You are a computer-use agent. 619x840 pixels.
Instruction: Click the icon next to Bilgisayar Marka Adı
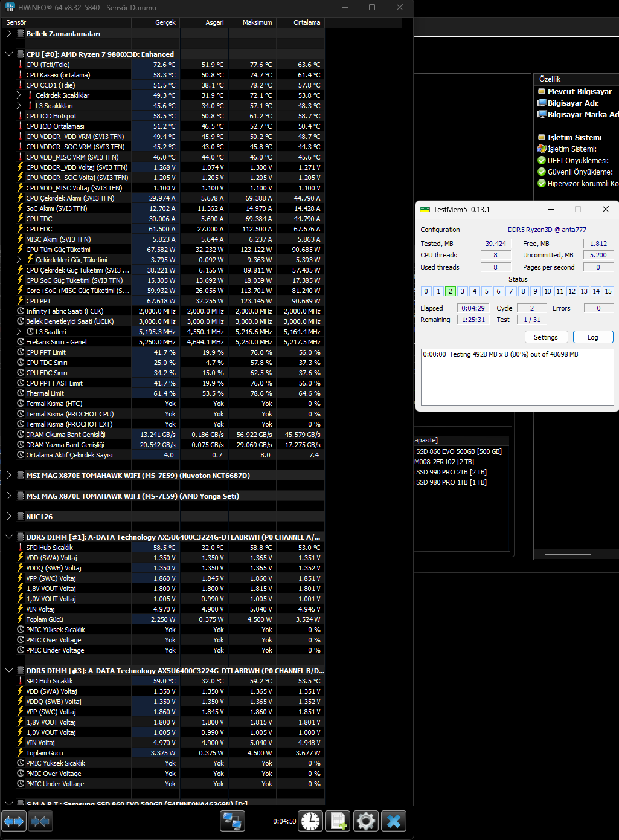[542, 115]
